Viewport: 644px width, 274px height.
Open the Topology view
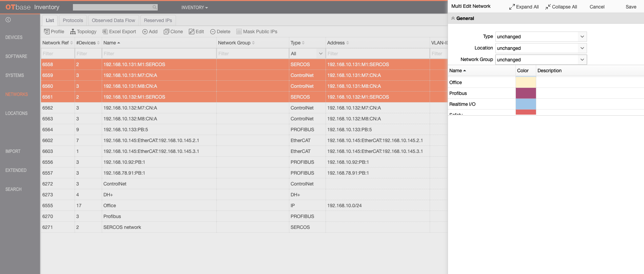pyautogui.click(x=83, y=32)
